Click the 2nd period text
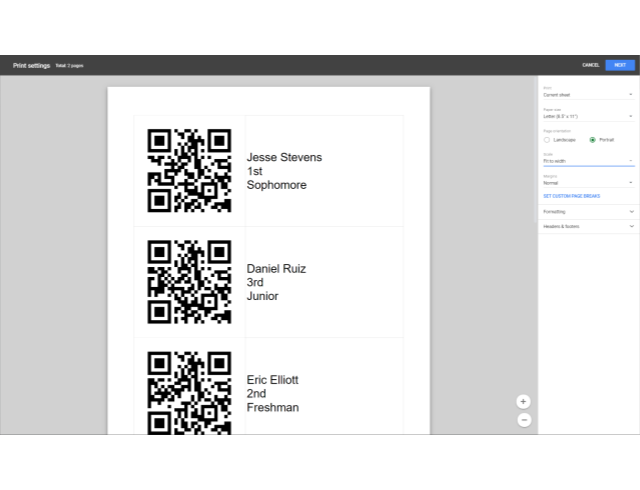Viewport: 640px width, 490px height. pyautogui.click(x=256, y=394)
